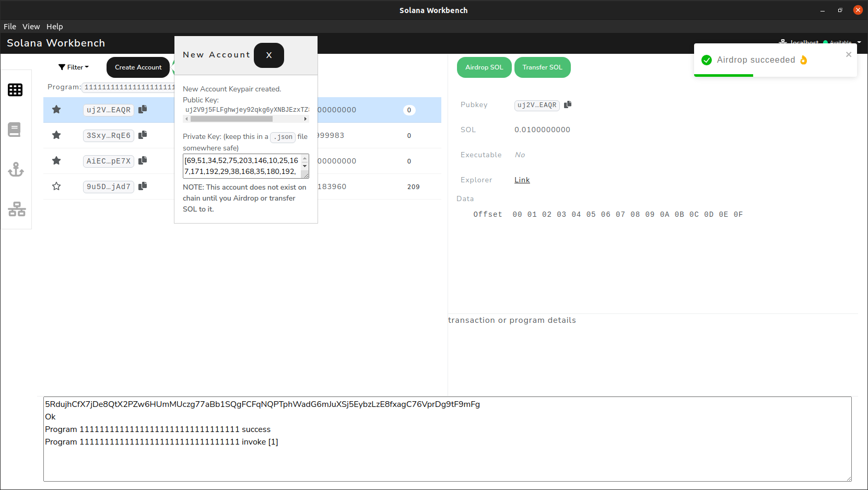This screenshot has height=490, width=868.
Task: Click the Program ID filter field
Action: 128,87
